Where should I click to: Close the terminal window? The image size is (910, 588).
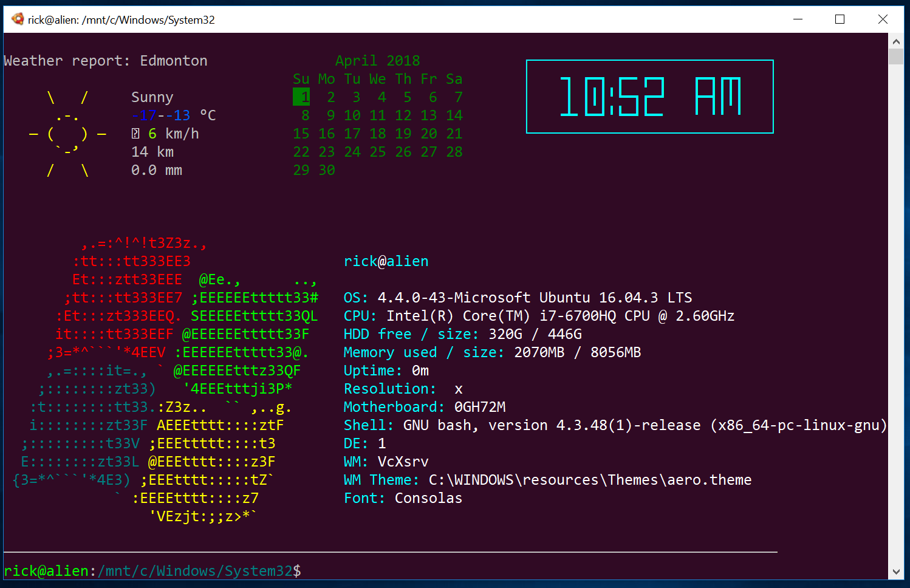point(883,19)
